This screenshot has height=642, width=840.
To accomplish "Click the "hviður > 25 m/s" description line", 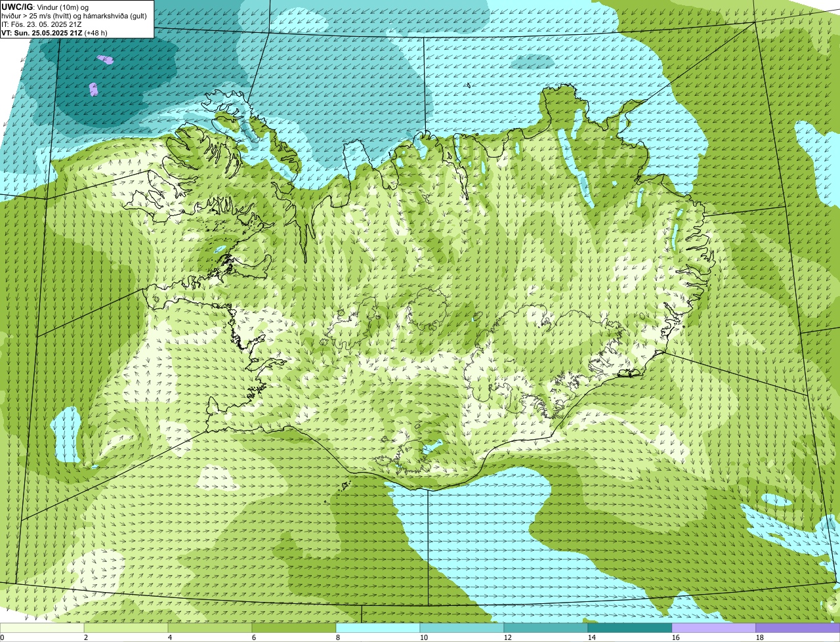I will tap(74, 15).
